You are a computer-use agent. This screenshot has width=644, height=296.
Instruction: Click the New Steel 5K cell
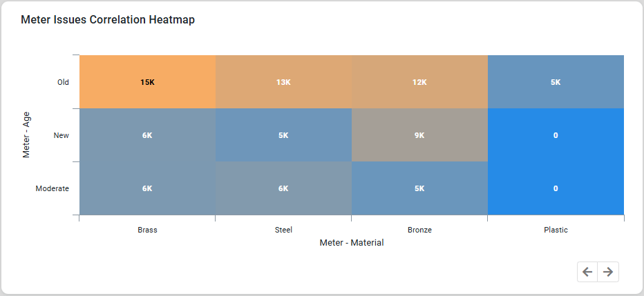click(x=283, y=135)
